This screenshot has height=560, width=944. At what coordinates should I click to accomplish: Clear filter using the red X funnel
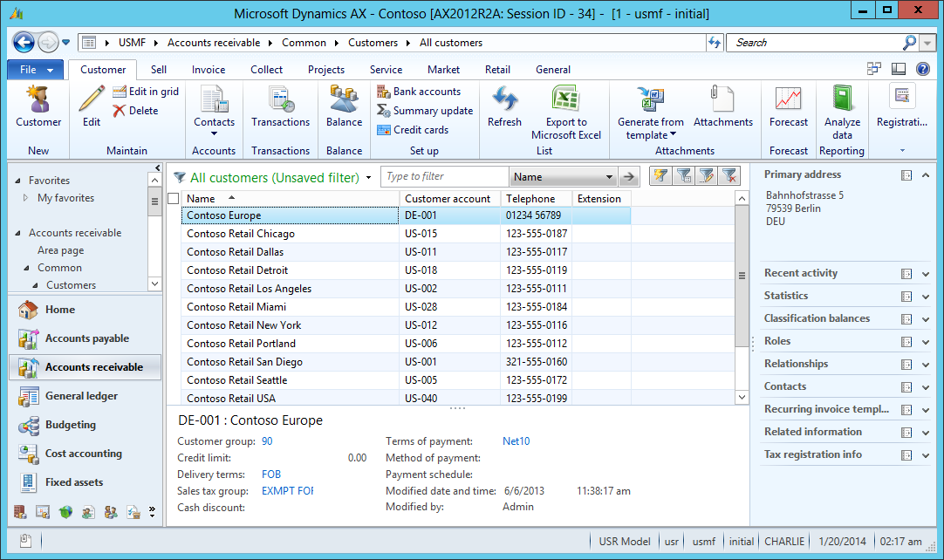point(729,176)
